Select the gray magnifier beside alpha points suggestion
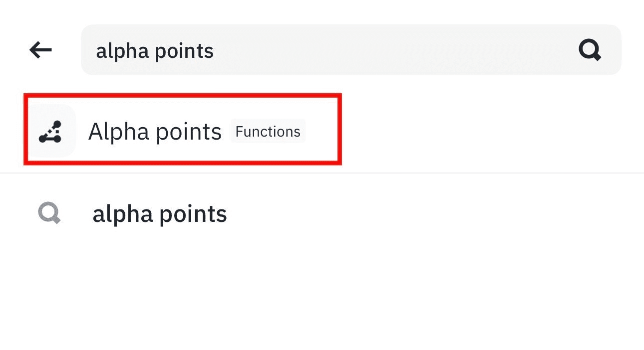 (x=49, y=214)
